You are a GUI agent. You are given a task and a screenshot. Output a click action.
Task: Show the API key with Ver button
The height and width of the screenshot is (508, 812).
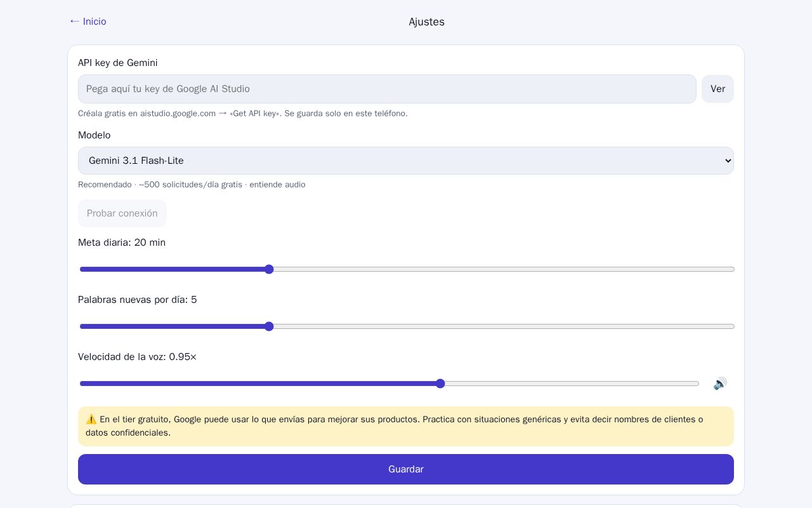pos(717,89)
